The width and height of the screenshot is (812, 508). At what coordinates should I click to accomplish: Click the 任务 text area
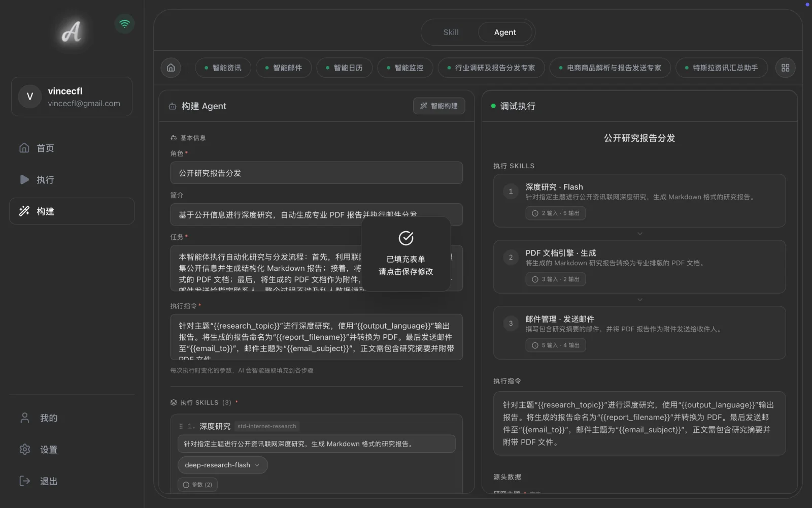click(316, 268)
